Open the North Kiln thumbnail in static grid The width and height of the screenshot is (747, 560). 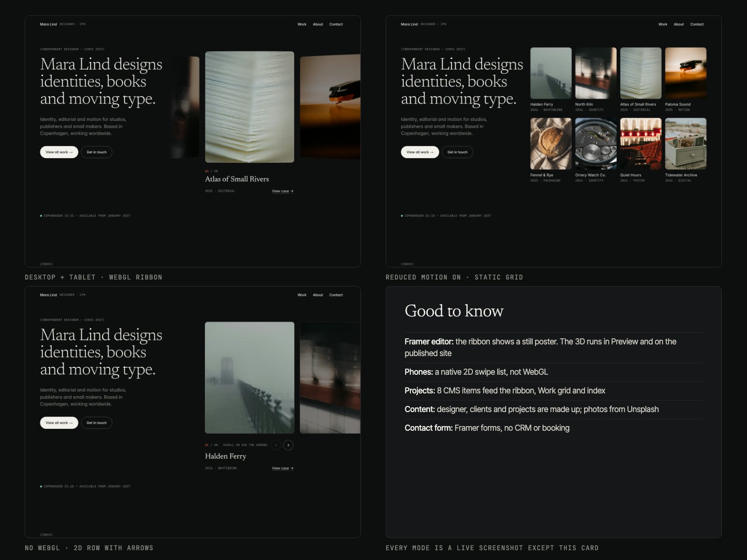coord(596,73)
